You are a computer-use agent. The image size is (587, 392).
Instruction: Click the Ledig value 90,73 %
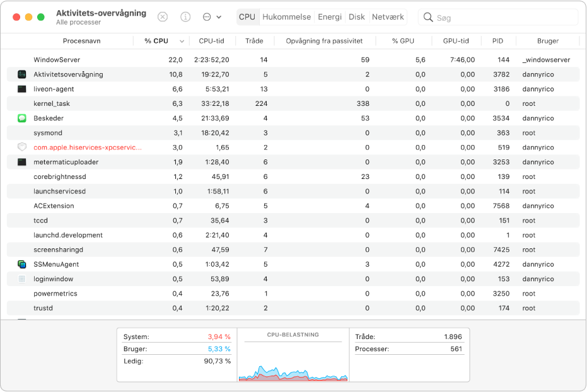[x=217, y=361]
